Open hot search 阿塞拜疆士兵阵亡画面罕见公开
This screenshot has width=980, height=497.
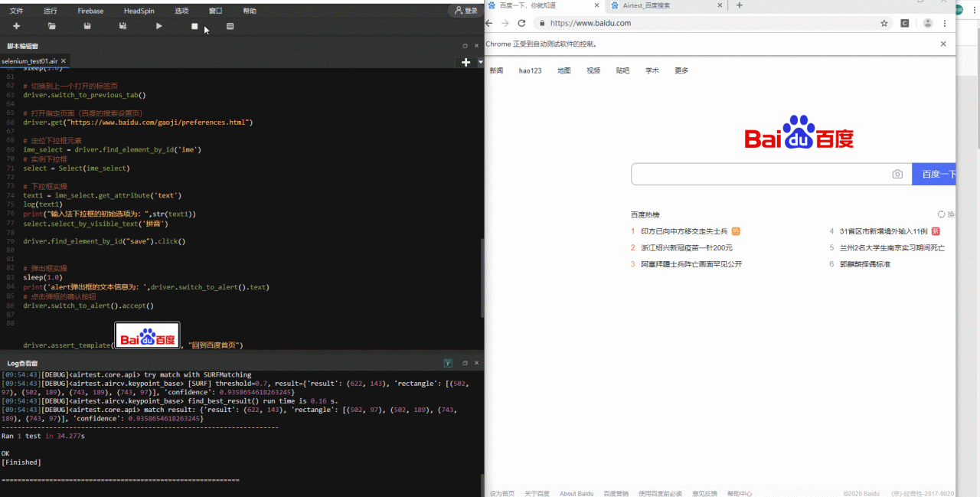(691, 264)
